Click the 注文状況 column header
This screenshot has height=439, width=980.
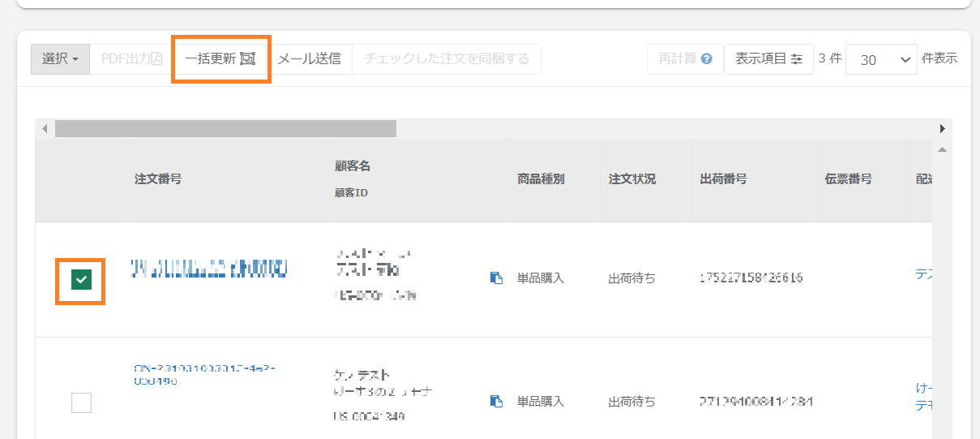[x=632, y=179]
